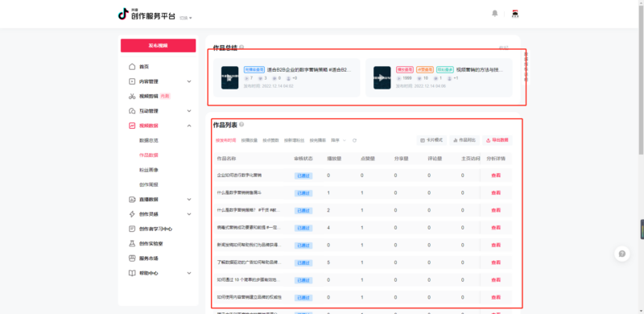Sort by 按发布时间 tab
The height and width of the screenshot is (314, 644).
coord(226,141)
